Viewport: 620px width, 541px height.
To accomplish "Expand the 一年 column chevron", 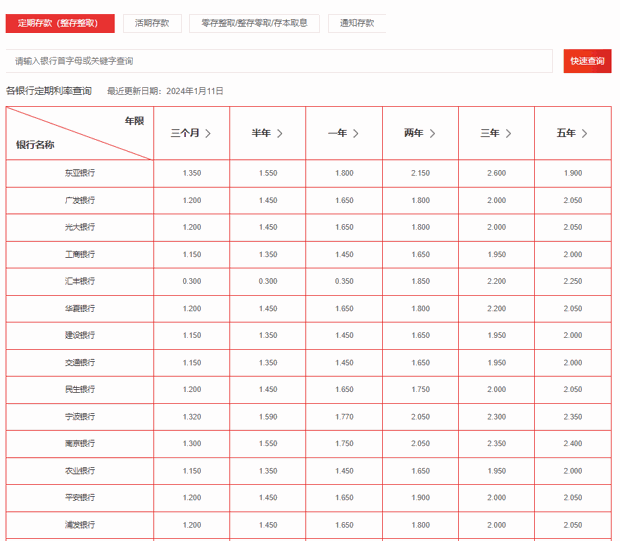I will point(356,133).
